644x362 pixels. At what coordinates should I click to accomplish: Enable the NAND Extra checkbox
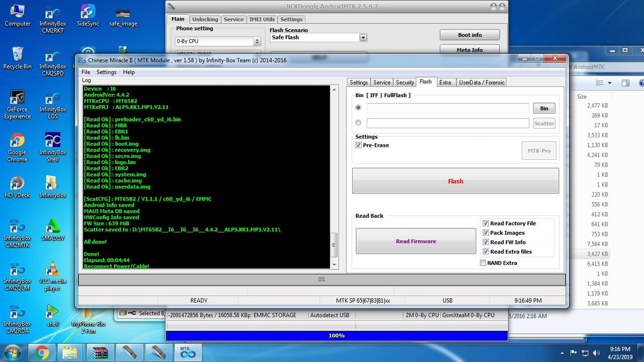pos(483,263)
